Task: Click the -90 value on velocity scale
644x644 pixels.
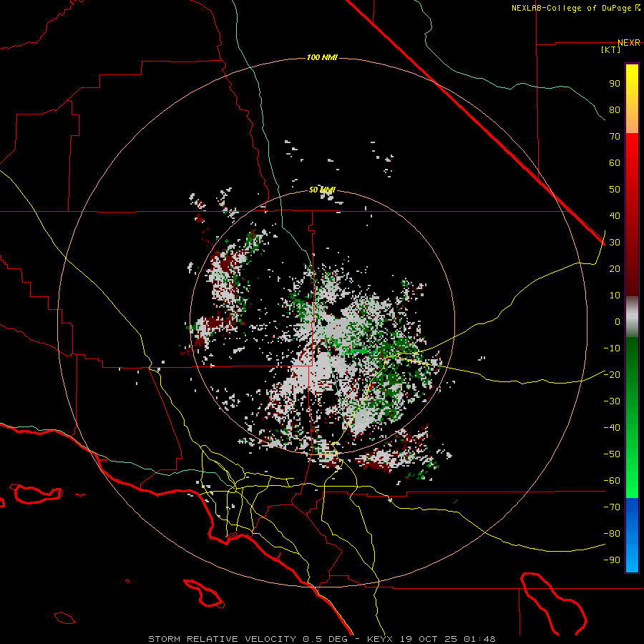Action: [612, 560]
